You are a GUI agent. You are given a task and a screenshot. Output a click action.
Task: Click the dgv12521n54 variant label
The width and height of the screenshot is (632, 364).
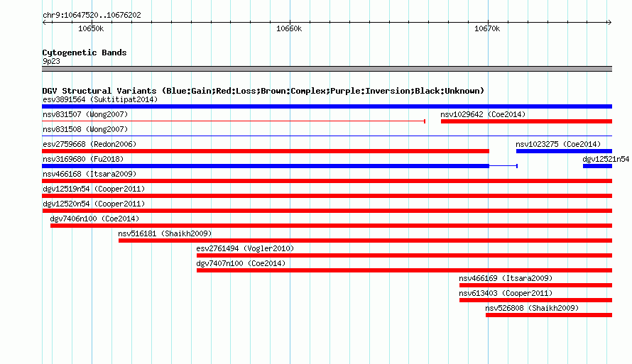[606, 159]
